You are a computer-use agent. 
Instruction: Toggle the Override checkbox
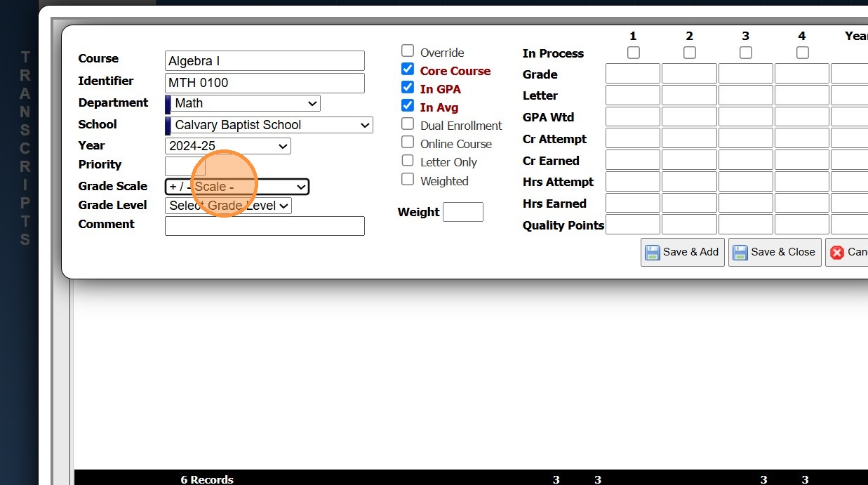(408, 51)
